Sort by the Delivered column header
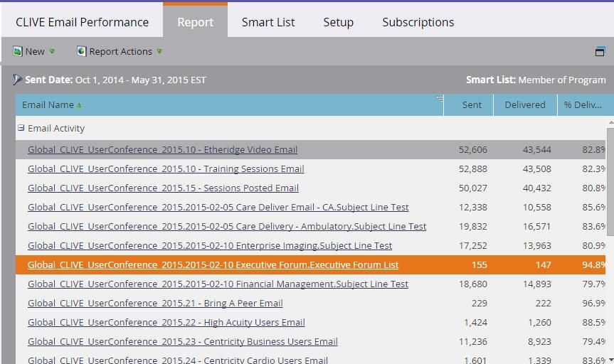The width and height of the screenshot is (614, 364). 524,105
